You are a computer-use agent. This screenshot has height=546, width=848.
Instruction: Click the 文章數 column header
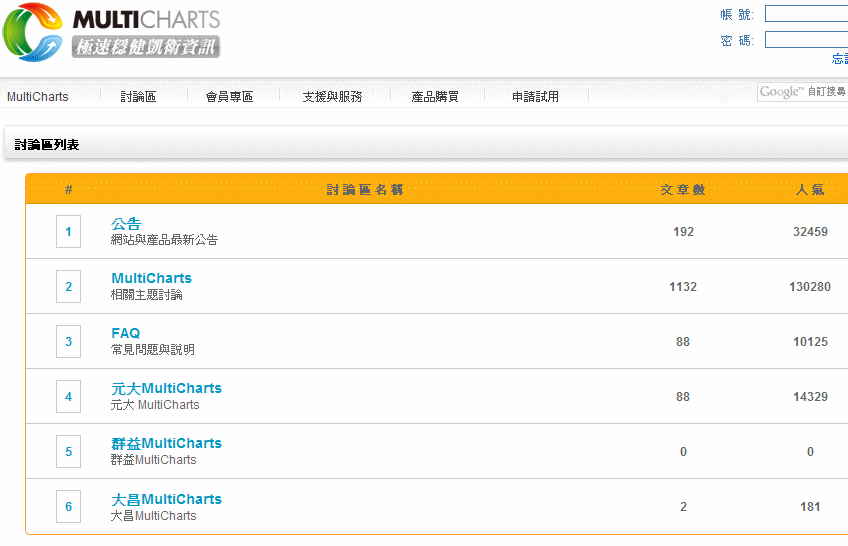(x=683, y=190)
